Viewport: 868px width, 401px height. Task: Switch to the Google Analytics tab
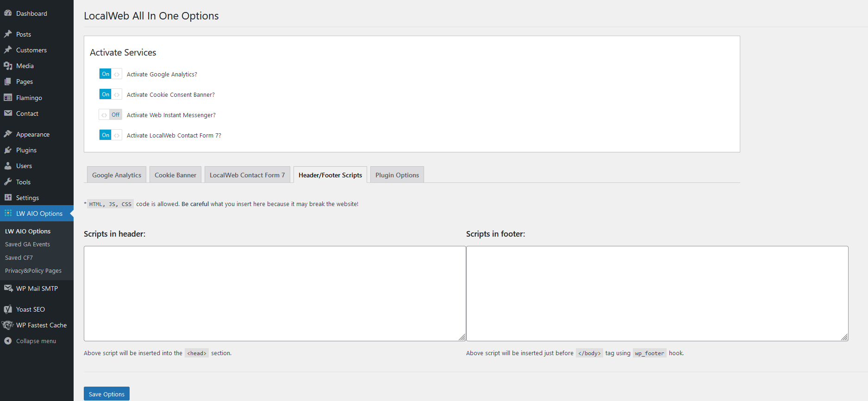click(117, 175)
